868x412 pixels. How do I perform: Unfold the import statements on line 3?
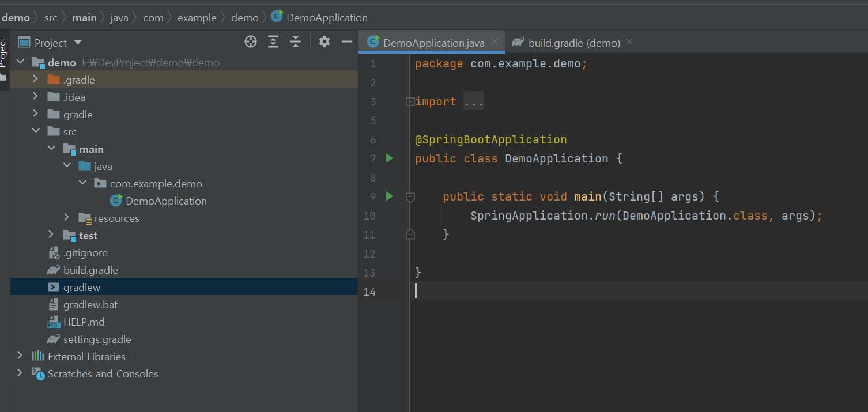410,101
